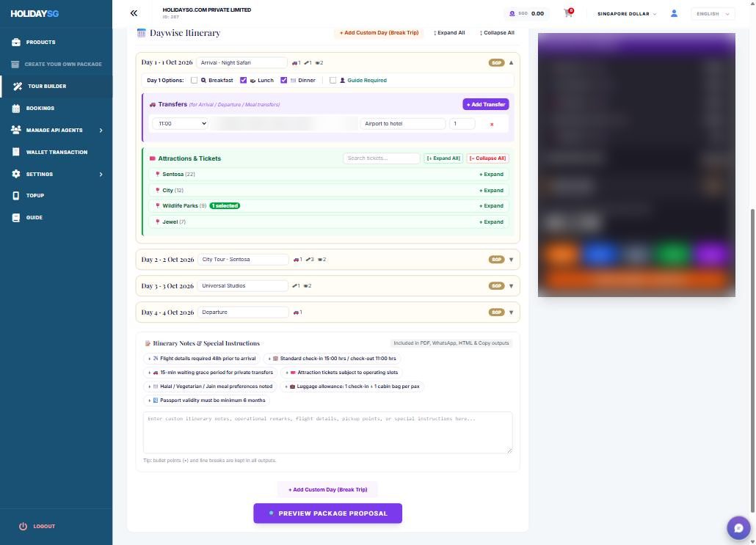Uncheck the Lunch option for Day 1

pyautogui.click(x=243, y=81)
